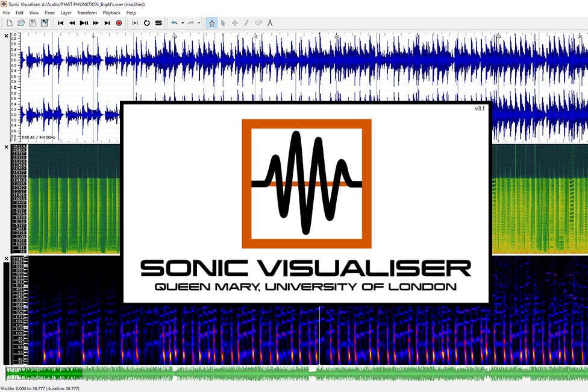Select the Measure compass tool

coord(269,23)
